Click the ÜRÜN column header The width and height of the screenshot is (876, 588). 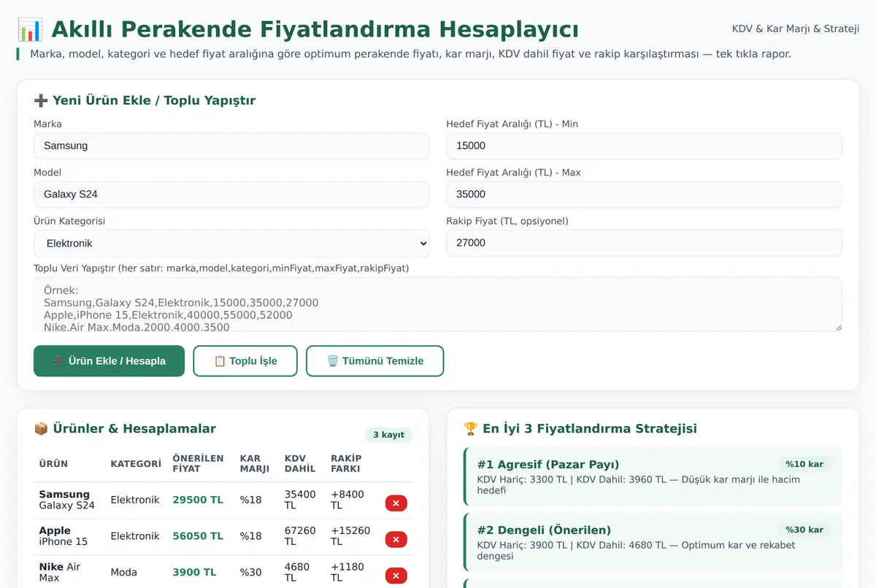pyautogui.click(x=53, y=464)
